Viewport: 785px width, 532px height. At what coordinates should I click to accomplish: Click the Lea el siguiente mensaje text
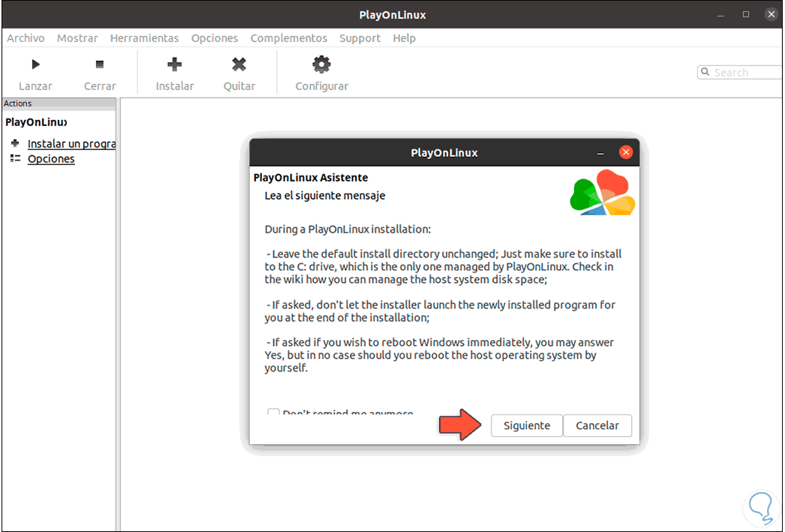point(325,196)
